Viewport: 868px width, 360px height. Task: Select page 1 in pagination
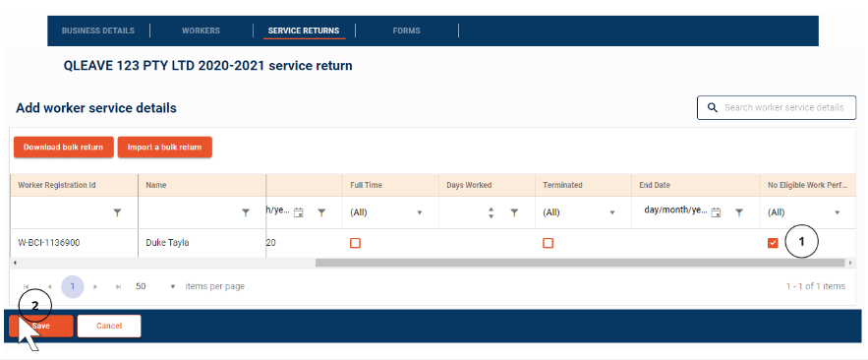coord(73,287)
